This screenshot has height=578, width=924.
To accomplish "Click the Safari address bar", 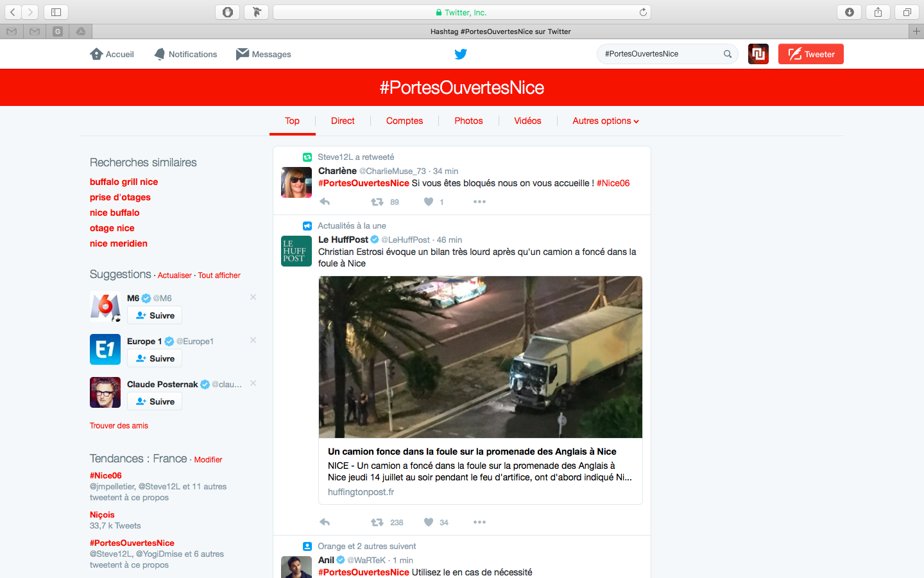I will coord(462,12).
